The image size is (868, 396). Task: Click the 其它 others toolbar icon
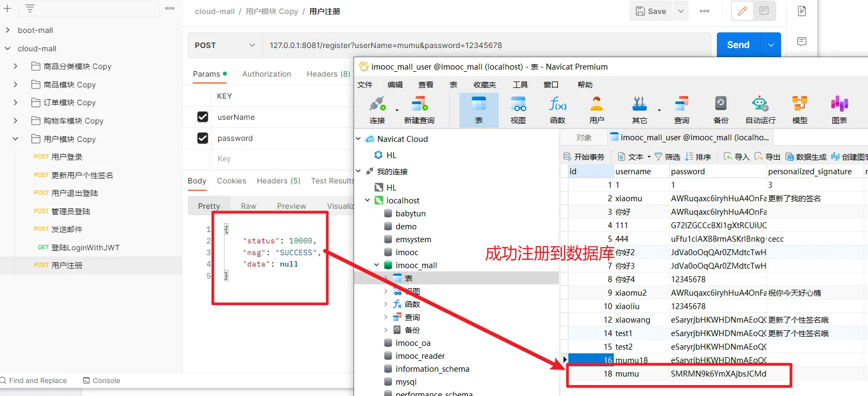pyautogui.click(x=640, y=104)
